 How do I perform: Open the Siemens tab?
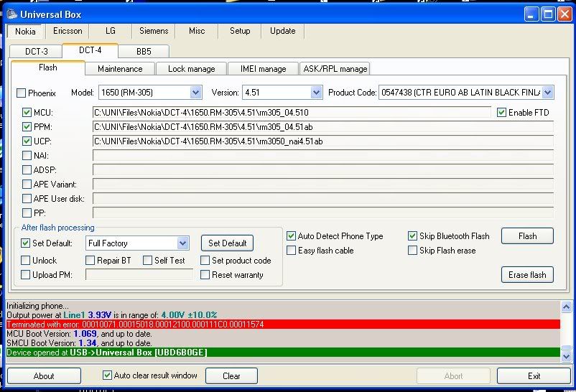tap(154, 31)
